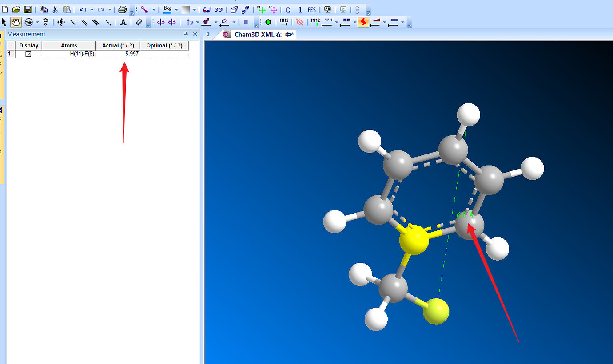This screenshot has height=364, width=613.
Task: Select the zoom tool
Action: coord(45,22)
